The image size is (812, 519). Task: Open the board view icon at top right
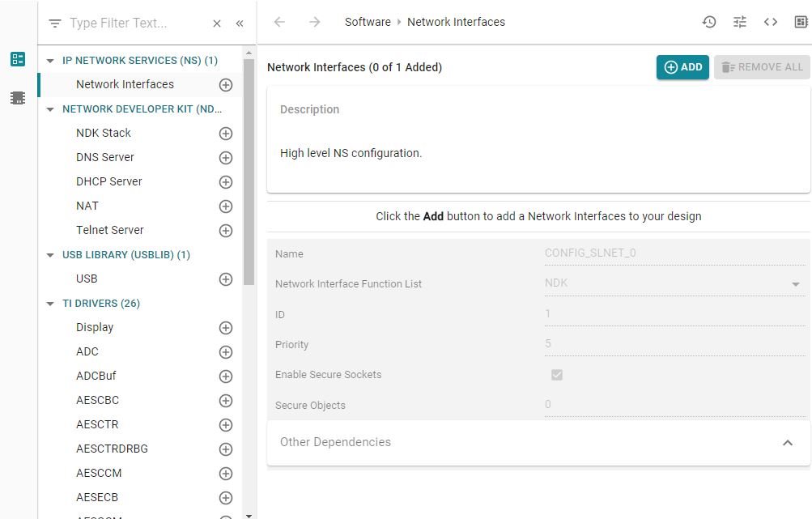[x=801, y=22]
